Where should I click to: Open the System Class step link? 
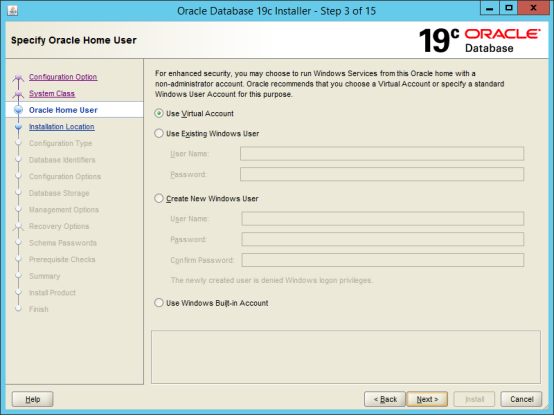(x=52, y=93)
